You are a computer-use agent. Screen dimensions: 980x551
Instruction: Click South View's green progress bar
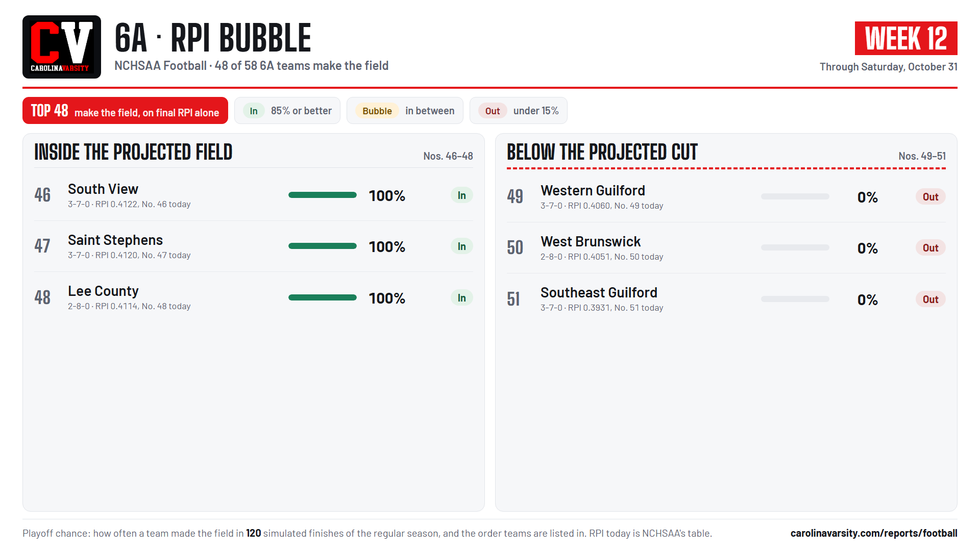click(323, 195)
